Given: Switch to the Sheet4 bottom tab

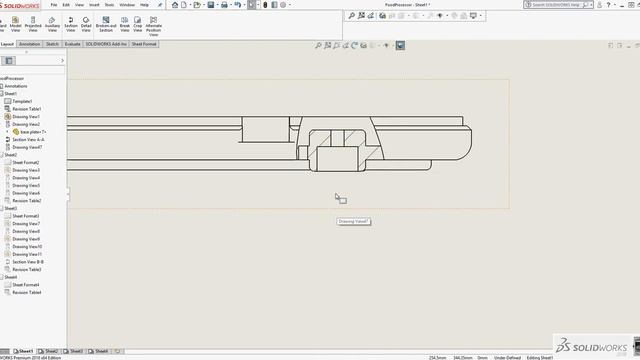Looking at the screenshot, I should click(98, 351).
